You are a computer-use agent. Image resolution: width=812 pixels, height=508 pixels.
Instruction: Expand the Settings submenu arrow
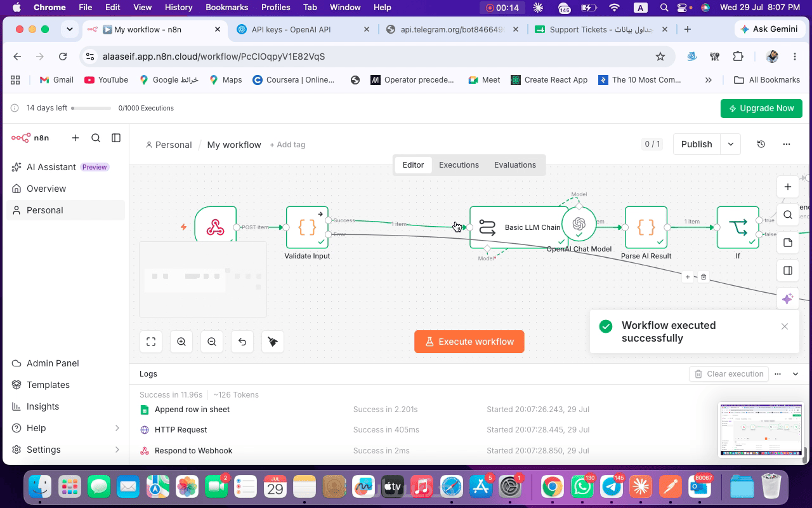click(117, 450)
